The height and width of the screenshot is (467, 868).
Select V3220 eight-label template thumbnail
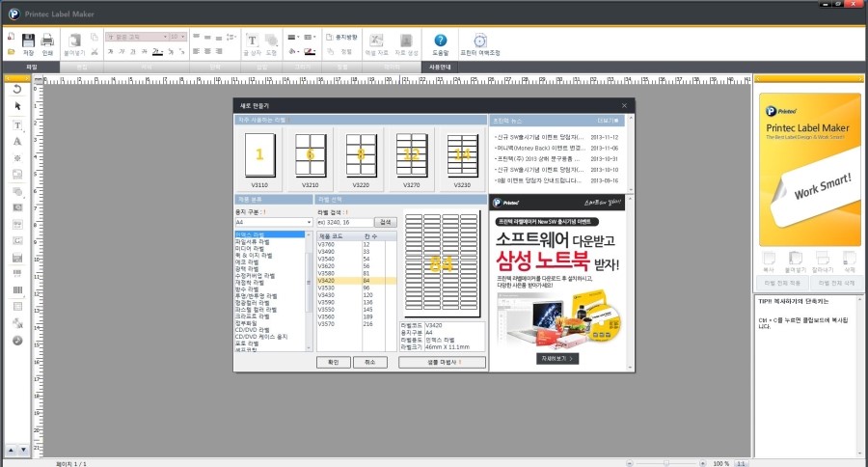[361, 159]
